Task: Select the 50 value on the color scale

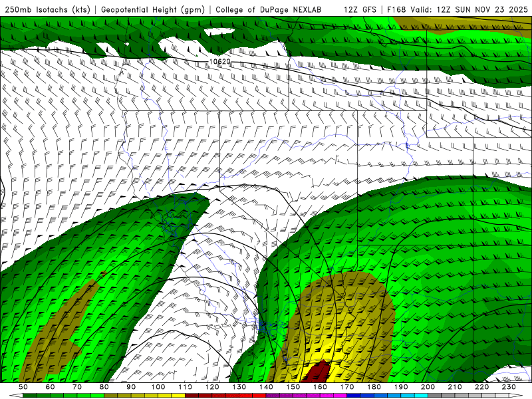Action: tap(23, 387)
